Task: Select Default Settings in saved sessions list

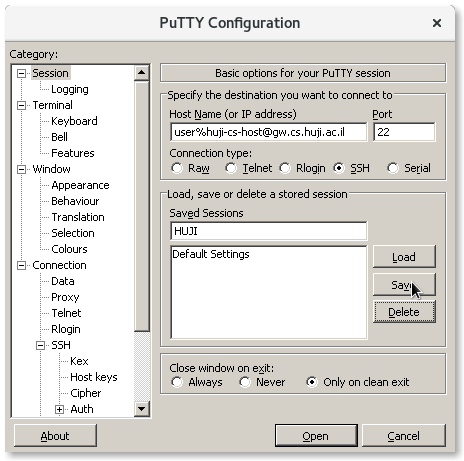Action: click(x=211, y=254)
